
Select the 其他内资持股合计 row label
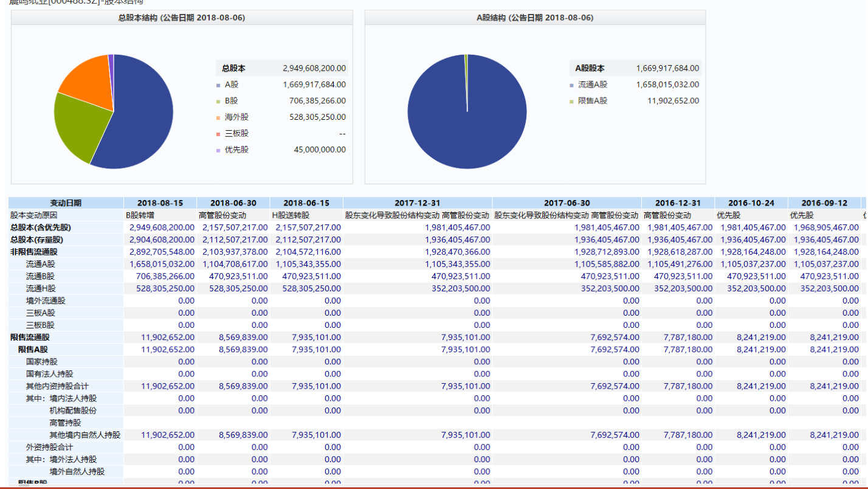tap(57, 386)
